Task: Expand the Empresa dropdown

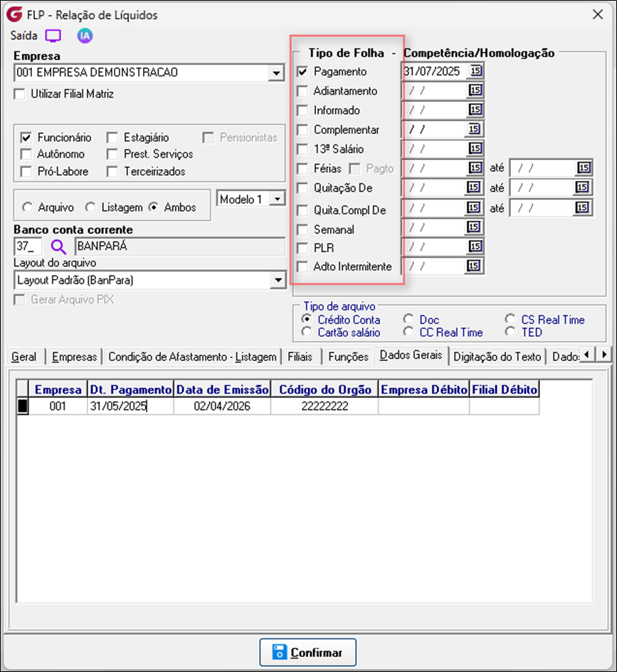Action: [276, 73]
